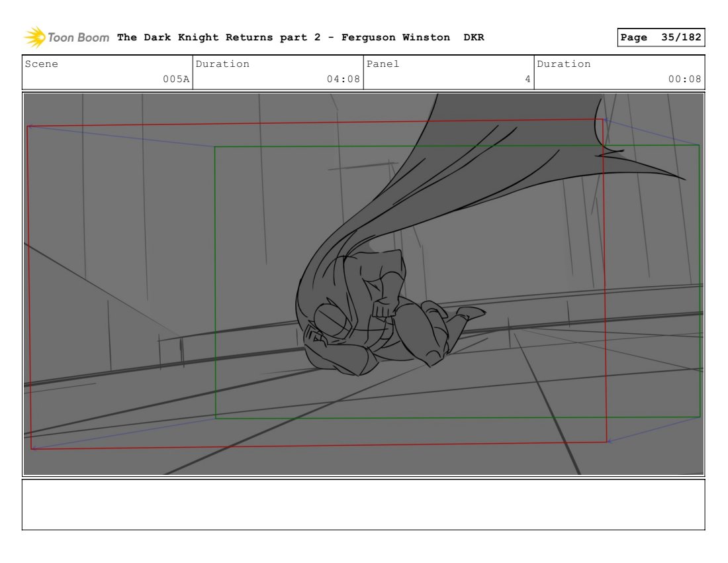
Task: Select panel number '4'
Action: click(x=527, y=79)
